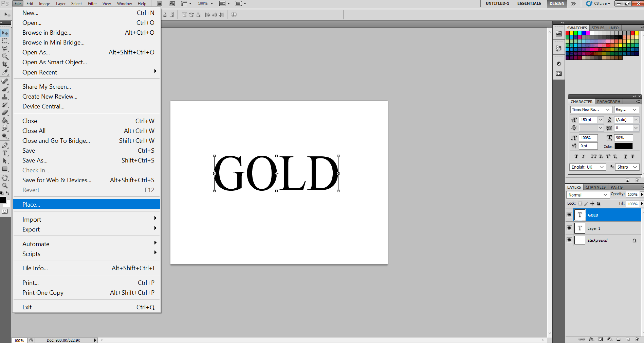Toggle visibility of Layer 1
The height and width of the screenshot is (343, 644).
[569, 228]
